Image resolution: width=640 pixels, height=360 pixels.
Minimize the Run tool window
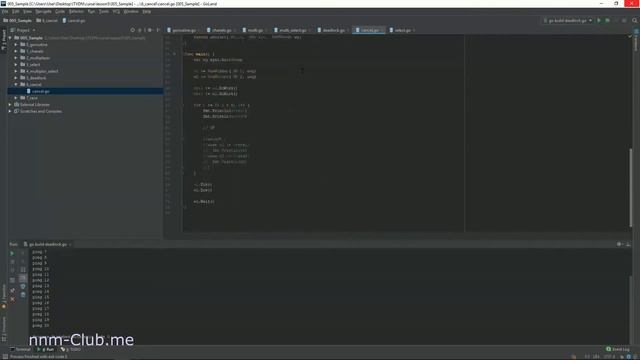point(628,244)
